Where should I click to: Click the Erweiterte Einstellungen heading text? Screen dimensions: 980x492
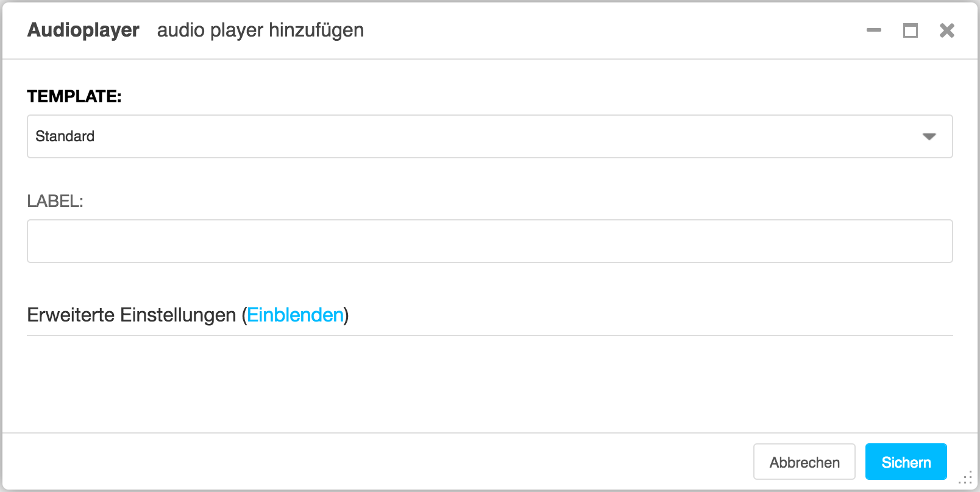pos(132,315)
